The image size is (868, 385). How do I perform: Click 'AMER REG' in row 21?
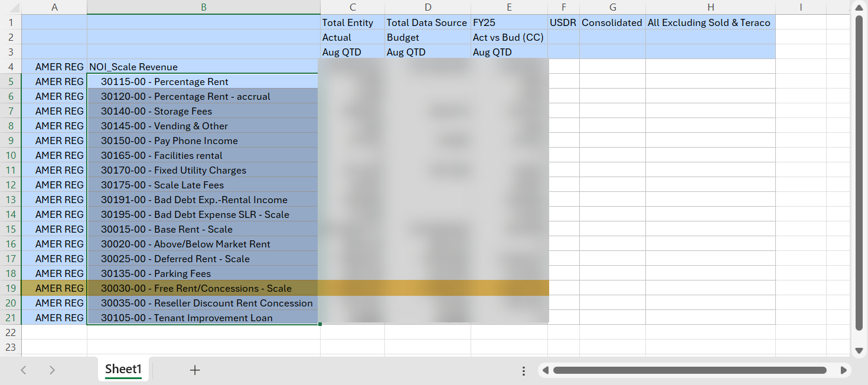[x=54, y=318]
